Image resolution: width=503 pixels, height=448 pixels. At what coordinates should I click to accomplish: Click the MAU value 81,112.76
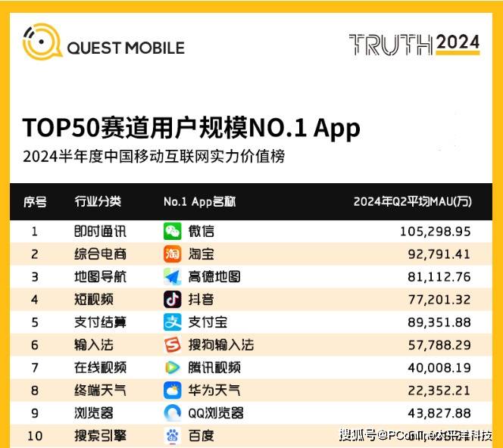click(439, 277)
